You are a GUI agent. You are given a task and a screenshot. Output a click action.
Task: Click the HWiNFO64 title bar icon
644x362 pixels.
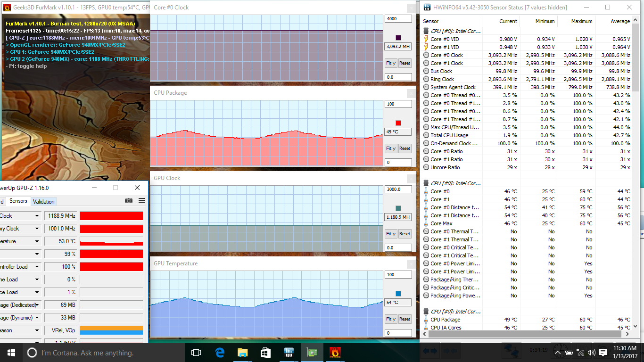point(427,7)
